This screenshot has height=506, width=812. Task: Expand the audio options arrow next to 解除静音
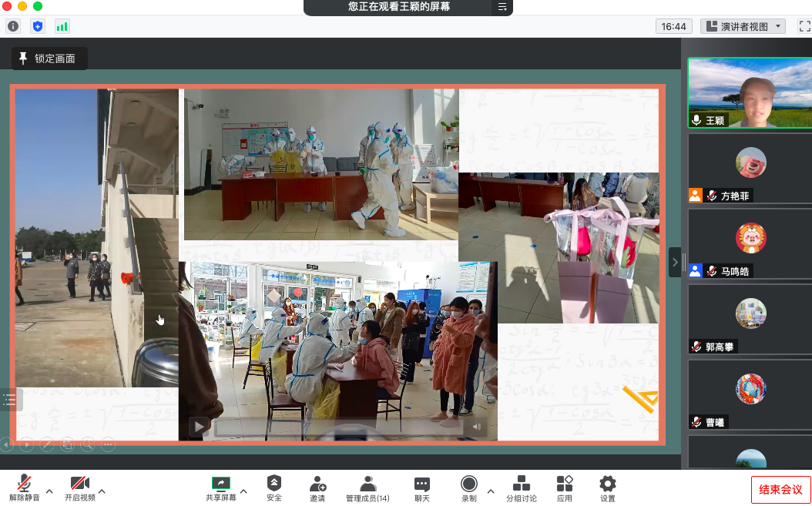(x=49, y=491)
